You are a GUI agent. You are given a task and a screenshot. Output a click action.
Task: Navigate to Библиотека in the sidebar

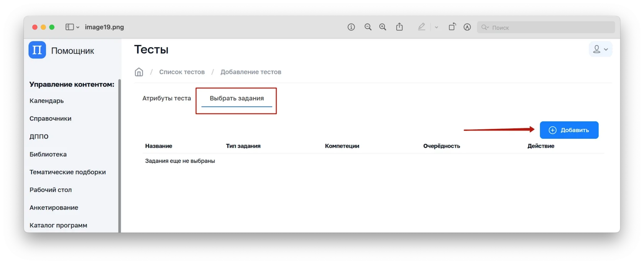coord(48,154)
